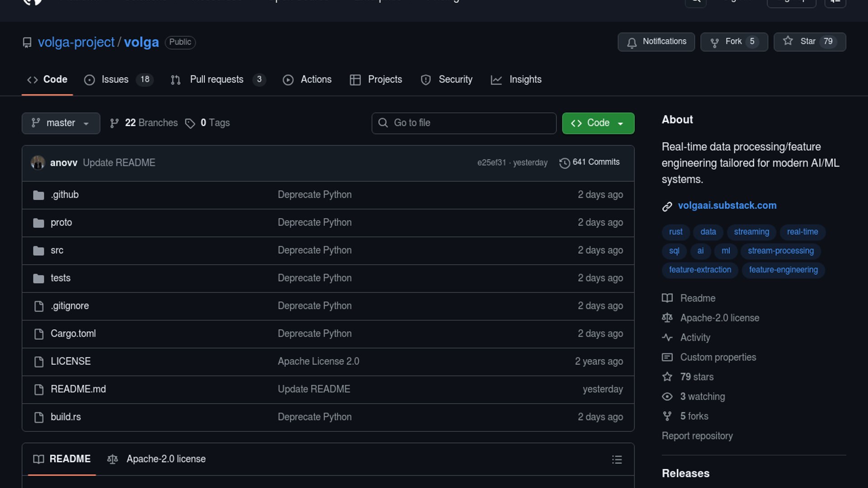Screen dimensions: 868x488
Task: Click anovv's avatar thumbnail
Action: [38, 163]
